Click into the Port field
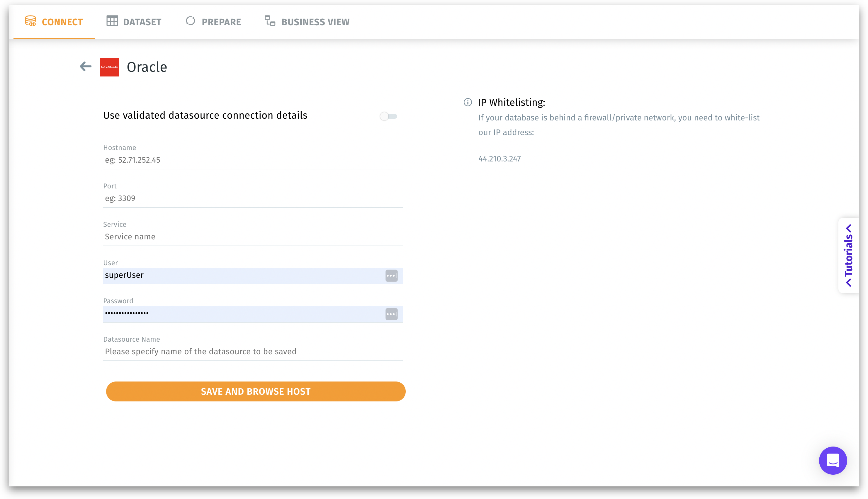Image resolution: width=868 pixels, height=499 pixels. 253,198
